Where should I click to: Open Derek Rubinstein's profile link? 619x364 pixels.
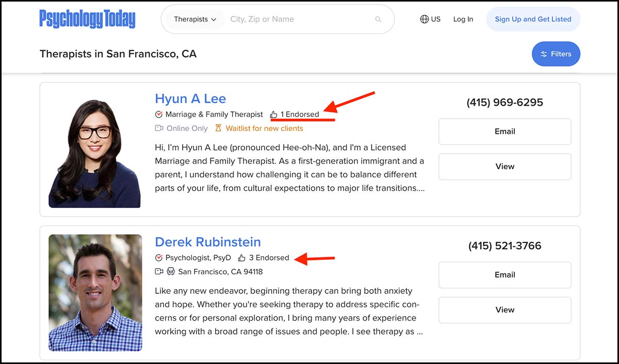(207, 242)
